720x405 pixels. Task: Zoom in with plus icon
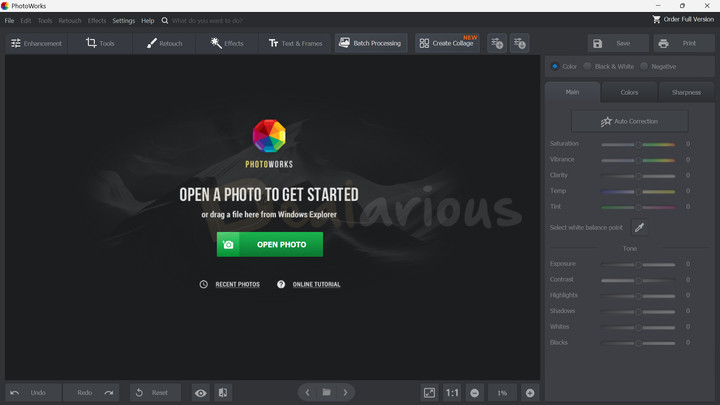530,393
